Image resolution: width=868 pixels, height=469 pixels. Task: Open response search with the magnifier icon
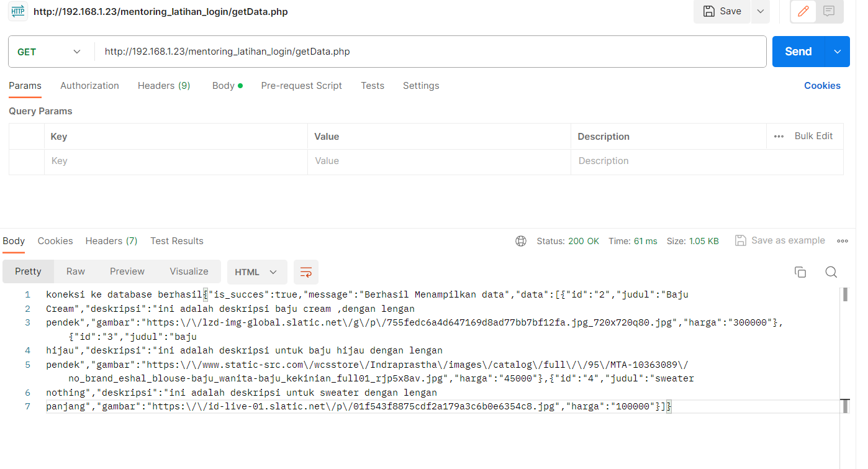click(x=830, y=271)
